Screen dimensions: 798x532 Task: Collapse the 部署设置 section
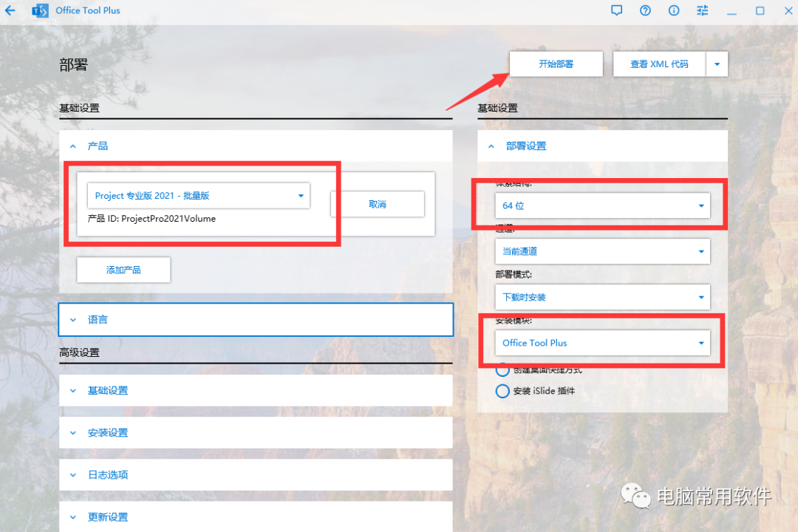(603, 146)
